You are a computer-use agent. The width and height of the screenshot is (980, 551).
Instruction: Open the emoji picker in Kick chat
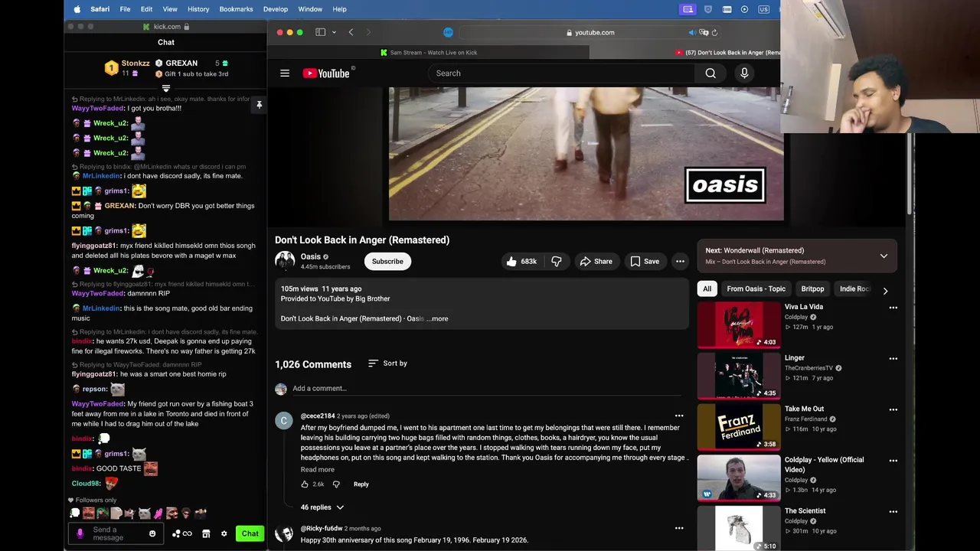[152, 533]
